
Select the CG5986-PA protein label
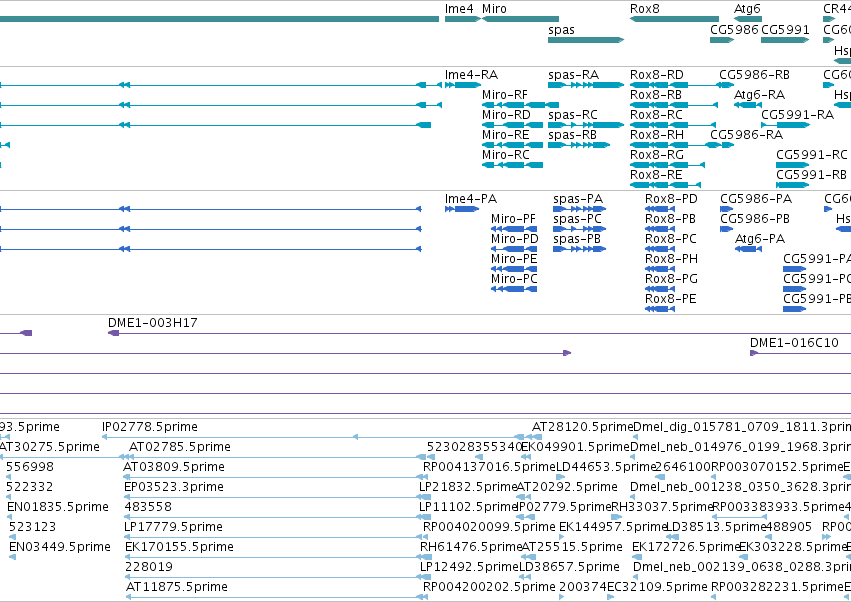pyautogui.click(x=756, y=199)
